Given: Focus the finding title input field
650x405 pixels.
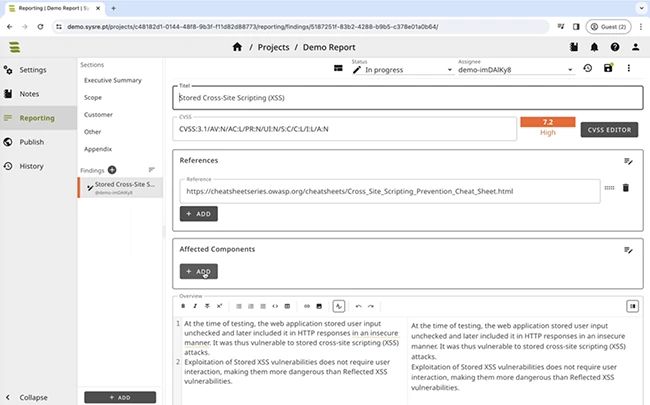Looking at the screenshot, I should (x=408, y=98).
